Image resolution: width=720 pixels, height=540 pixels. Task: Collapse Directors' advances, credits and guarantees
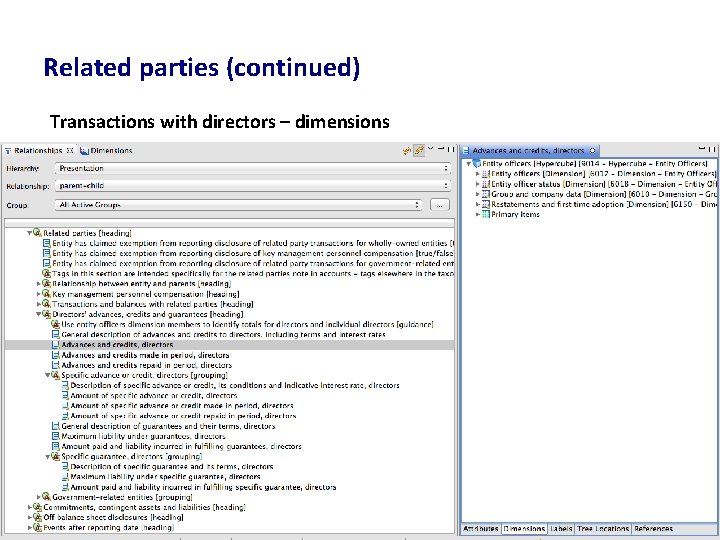(x=39, y=315)
